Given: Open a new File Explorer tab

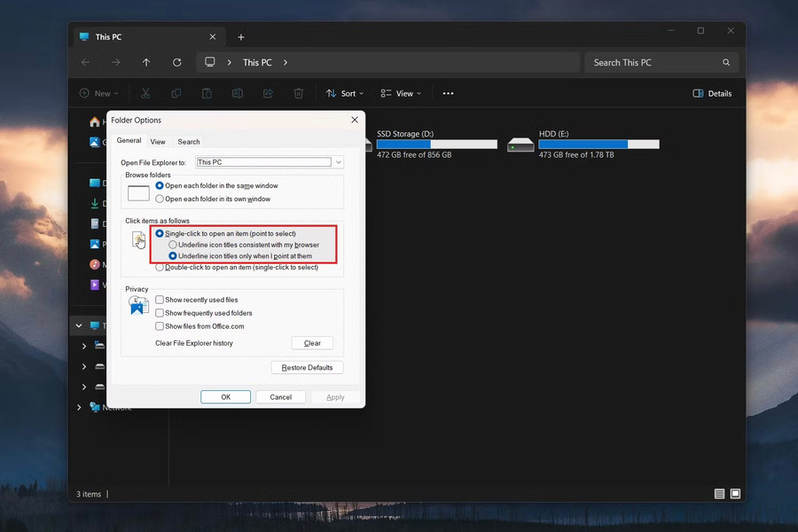Looking at the screenshot, I should pos(241,37).
